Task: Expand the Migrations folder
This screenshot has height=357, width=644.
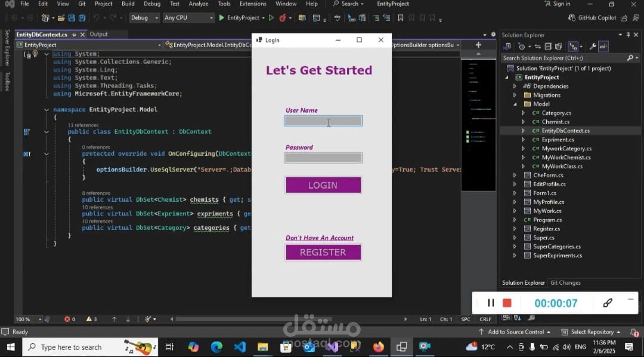Action: (515, 95)
